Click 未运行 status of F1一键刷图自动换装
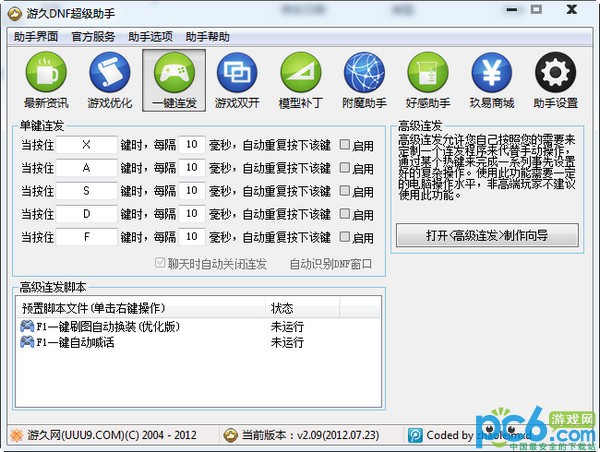Viewport: 600px width, 452px height. coord(287,326)
